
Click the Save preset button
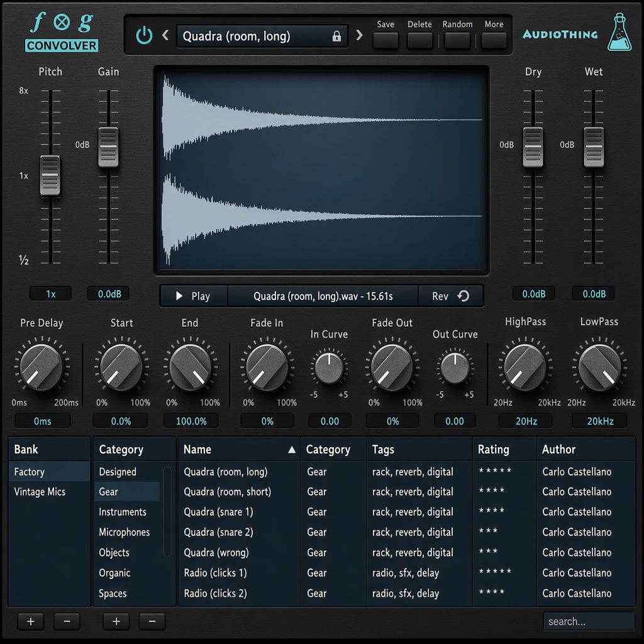point(386,41)
